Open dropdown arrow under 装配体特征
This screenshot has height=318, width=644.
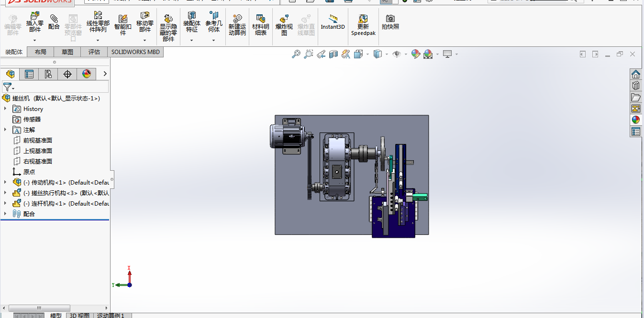point(192,41)
